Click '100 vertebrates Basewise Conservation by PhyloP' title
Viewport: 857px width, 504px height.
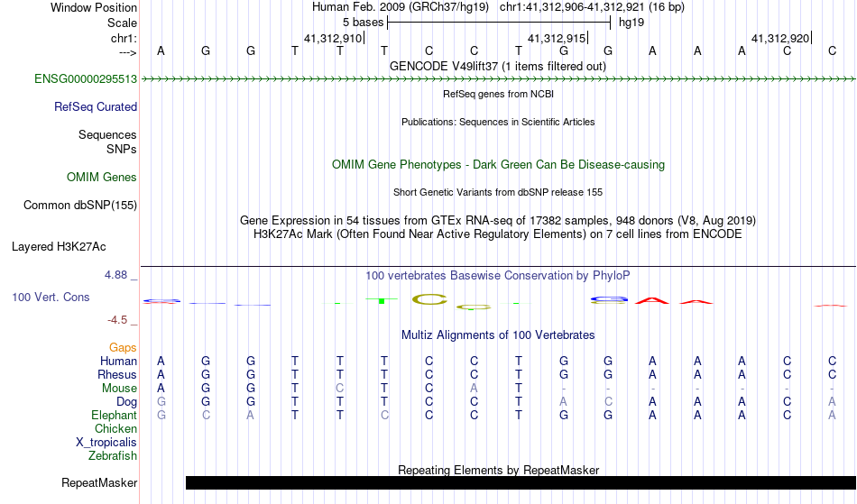pyautogui.click(x=498, y=276)
